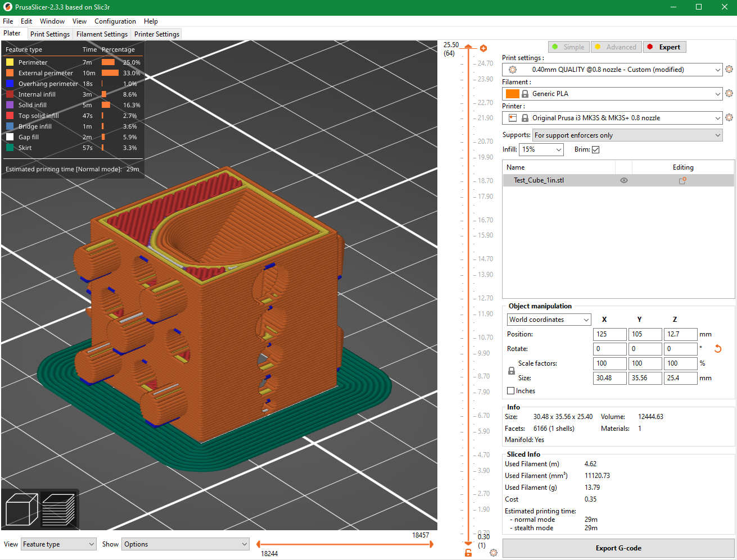
Task: Reset rotation with the orange arrow icon
Action: pyautogui.click(x=718, y=349)
